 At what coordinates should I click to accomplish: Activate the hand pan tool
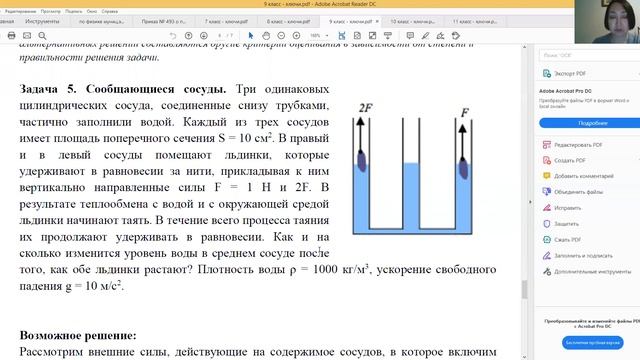266,36
